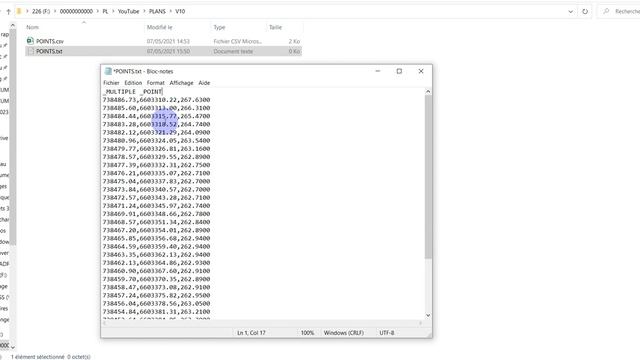The height and width of the screenshot is (360, 640).
Task: Open the Format menu in Bloc-notes
Action: (156, 83)
